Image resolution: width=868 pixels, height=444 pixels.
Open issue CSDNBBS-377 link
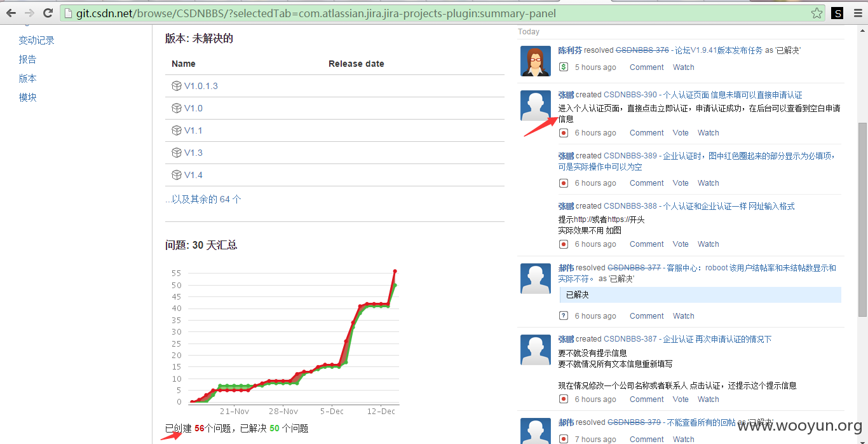click(x=634, y=268)
